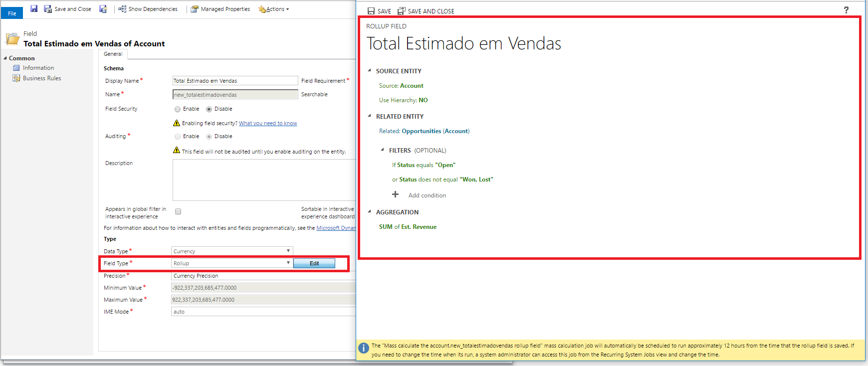Image resolution: width=868 pixels, height=366 pixels.
Task: Open the Data Type dropdown
Action: tap(232, 251)
